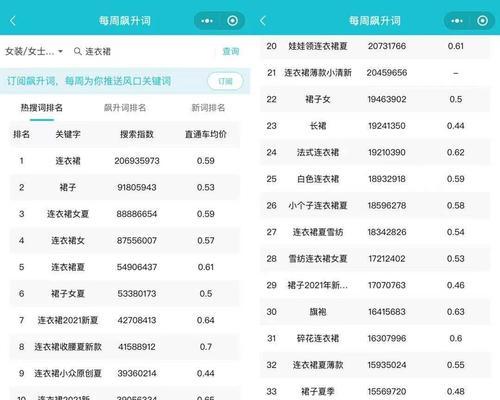Select keyword 娃娃领连衣裙夏 in rank 20
This screenshot has width=500, height=400.
pyautogui.click(x=318, y=46)
